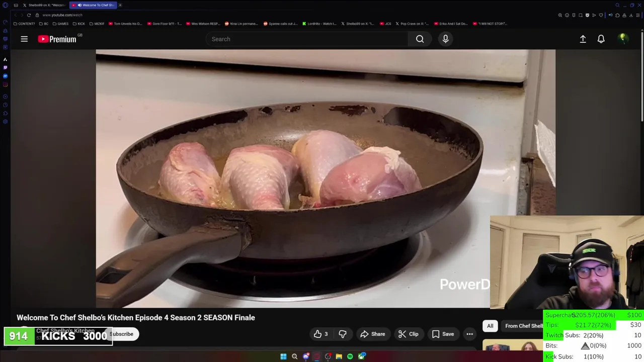
Task: Open browser profile person icon
Action: pos(624,15)
